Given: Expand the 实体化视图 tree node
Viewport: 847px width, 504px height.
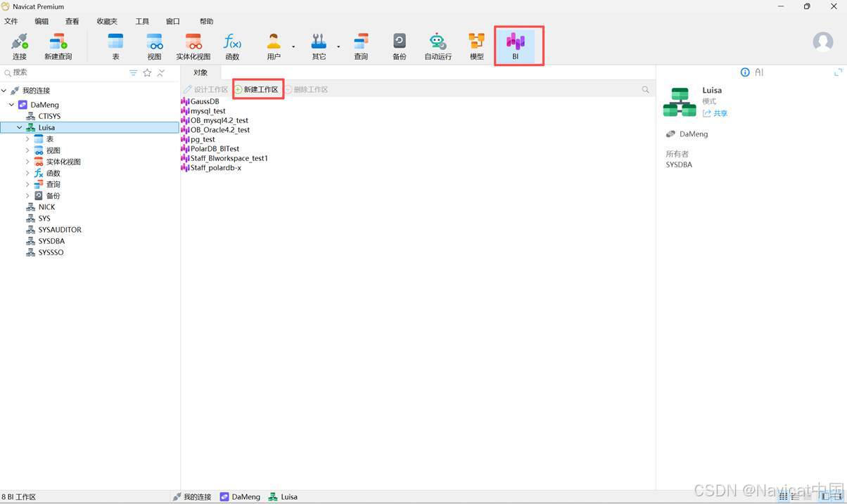Looking at the screenshot, I should pyautogui.click(x=27, y=162).
